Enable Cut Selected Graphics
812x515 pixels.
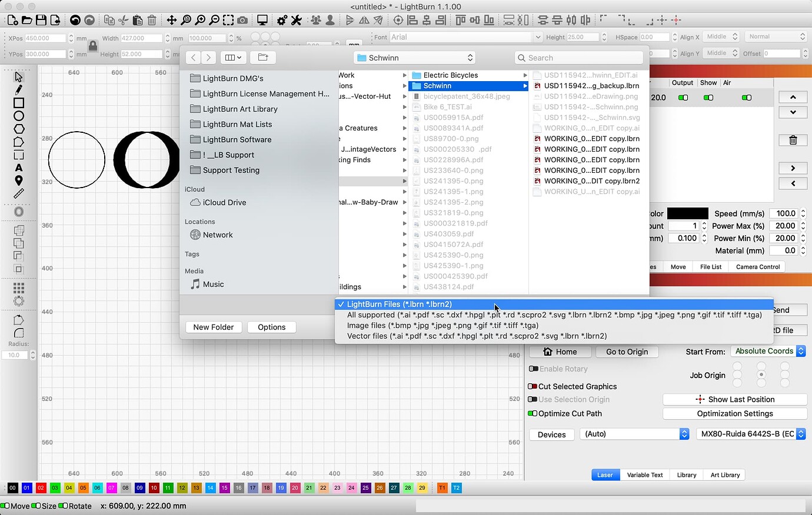click(x=531, y=386)
